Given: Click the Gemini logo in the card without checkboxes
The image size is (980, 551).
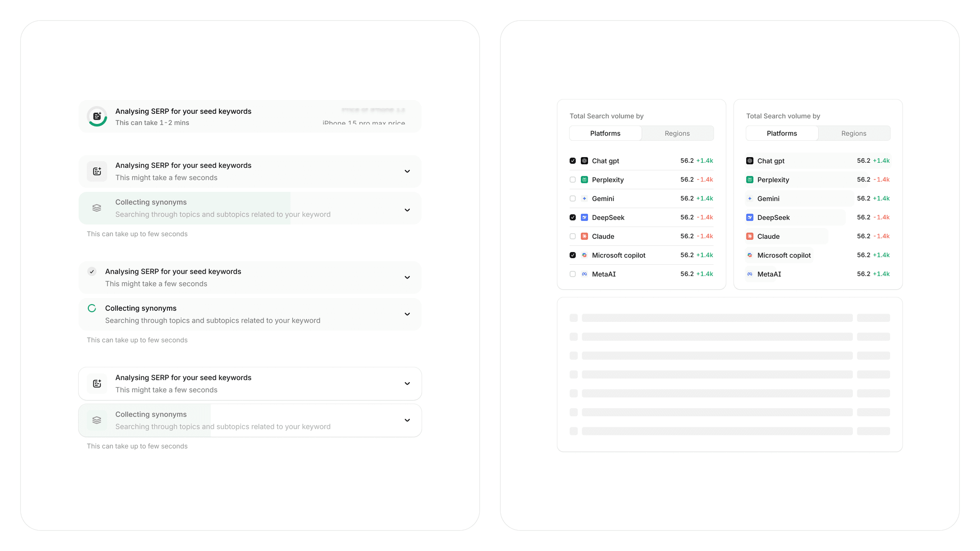Looking at the screenshot, I should click(x=750, y=198).
